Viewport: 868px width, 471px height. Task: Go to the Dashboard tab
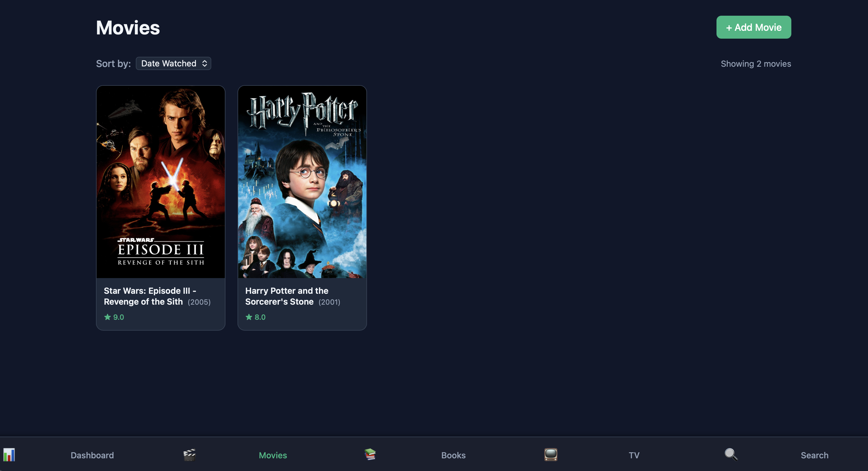tap(92, 455)
